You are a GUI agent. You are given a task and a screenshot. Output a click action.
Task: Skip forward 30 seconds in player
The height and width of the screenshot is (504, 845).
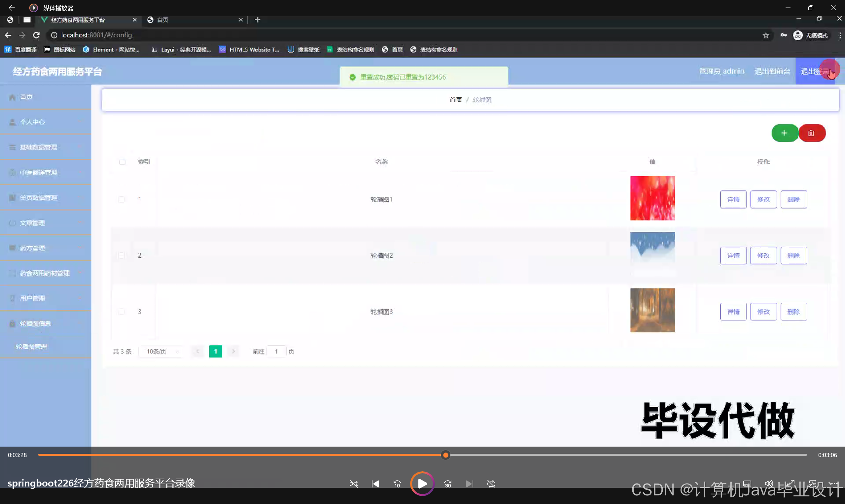coord(448,484)
